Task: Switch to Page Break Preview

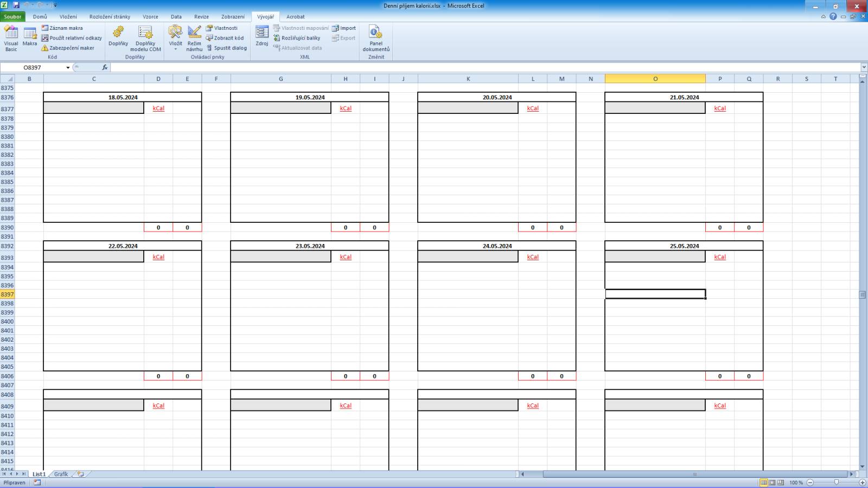Action: (x=781, y=483)
